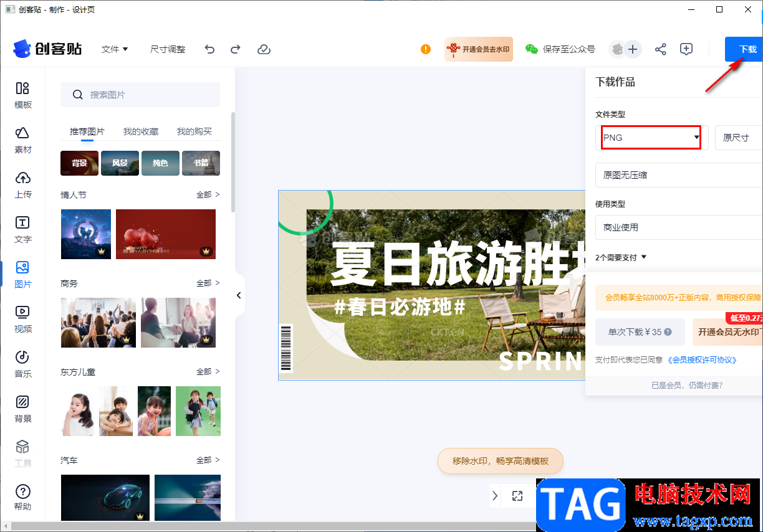Toggle fullscreen canvas view icon
The height and width of the screenshot is (532, 763).
tap(517, 496)
